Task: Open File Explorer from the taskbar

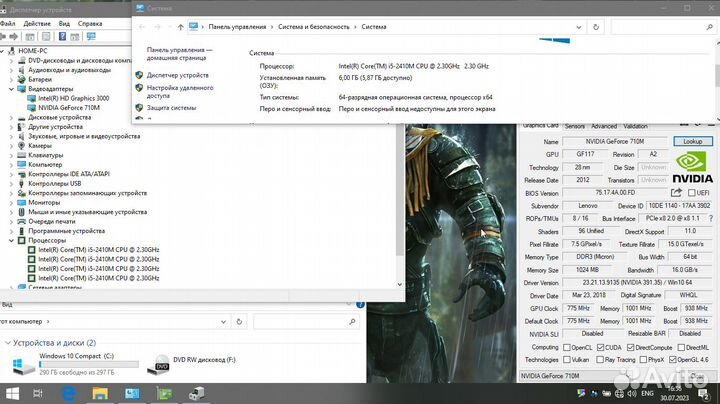Action: [100, 393]
